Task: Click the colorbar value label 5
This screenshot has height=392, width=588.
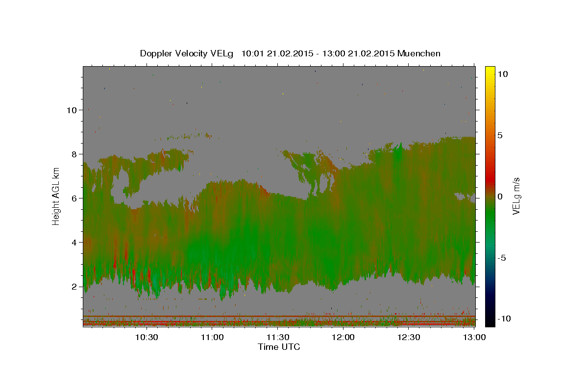Action: [500, 135]
